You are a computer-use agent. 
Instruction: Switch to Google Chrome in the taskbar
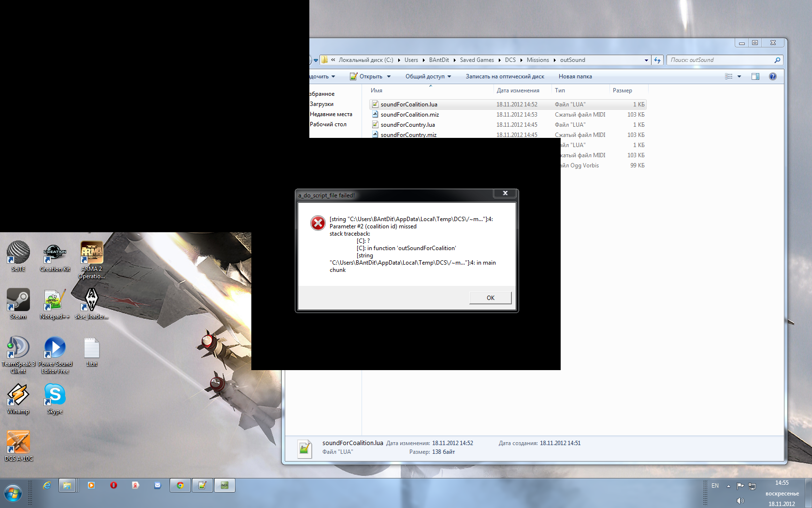coord(180,485)
